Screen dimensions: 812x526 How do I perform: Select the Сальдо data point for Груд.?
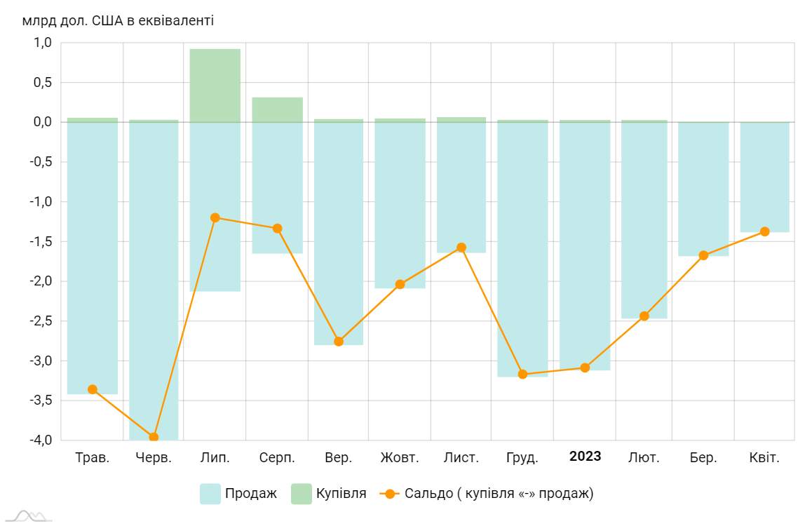click(522, 374)
